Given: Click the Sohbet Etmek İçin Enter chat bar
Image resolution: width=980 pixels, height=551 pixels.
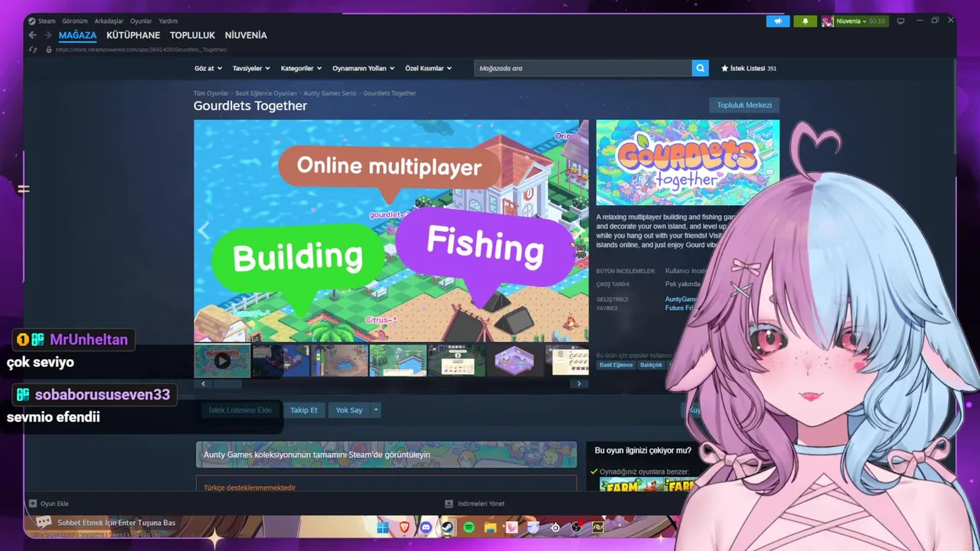Looking at the screenshot, I should [x=116, y=523].
